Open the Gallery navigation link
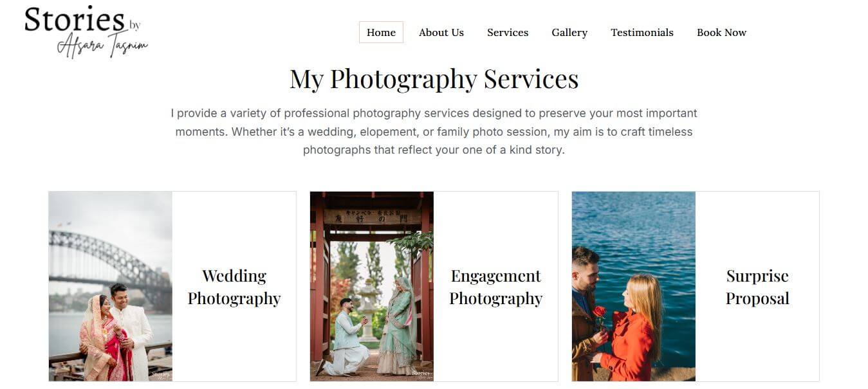Screen dimensions: 868x389 pos(569,32)
